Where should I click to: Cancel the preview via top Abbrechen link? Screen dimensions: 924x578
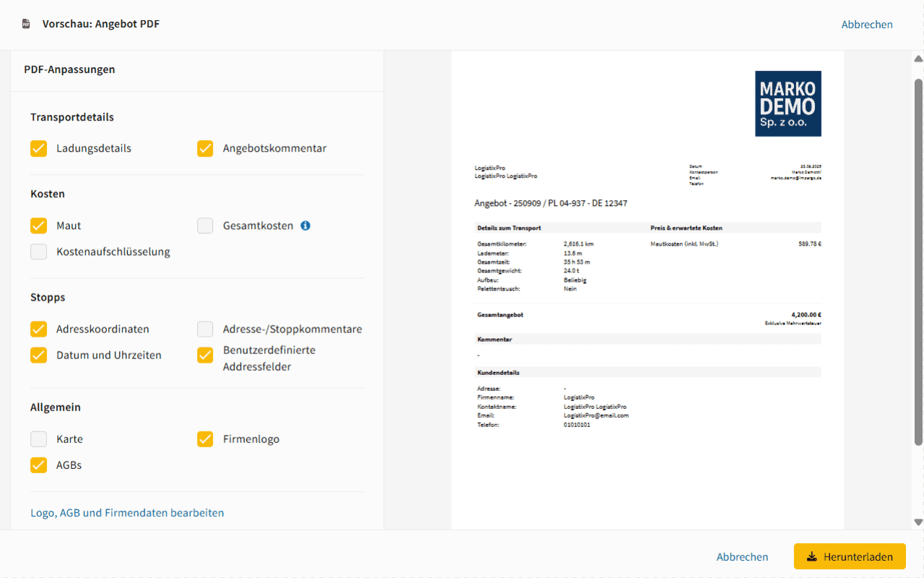coord(867,24)
